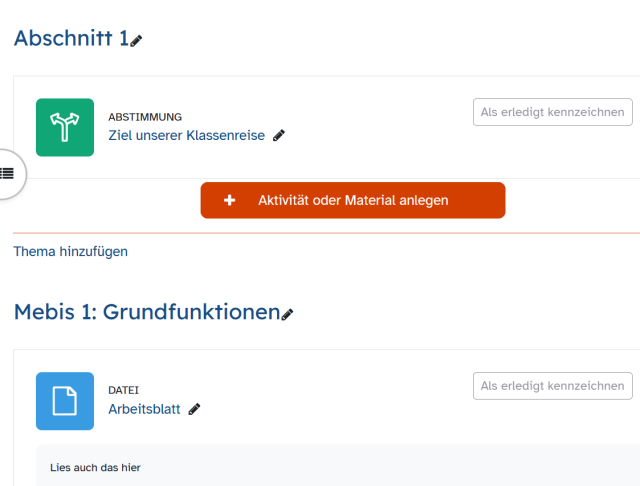Open the Mebis 1: Grundfunktionen section heading
The width and height of the screenshot is (640, 486).
pyautogui.click(x=146, y=312)
